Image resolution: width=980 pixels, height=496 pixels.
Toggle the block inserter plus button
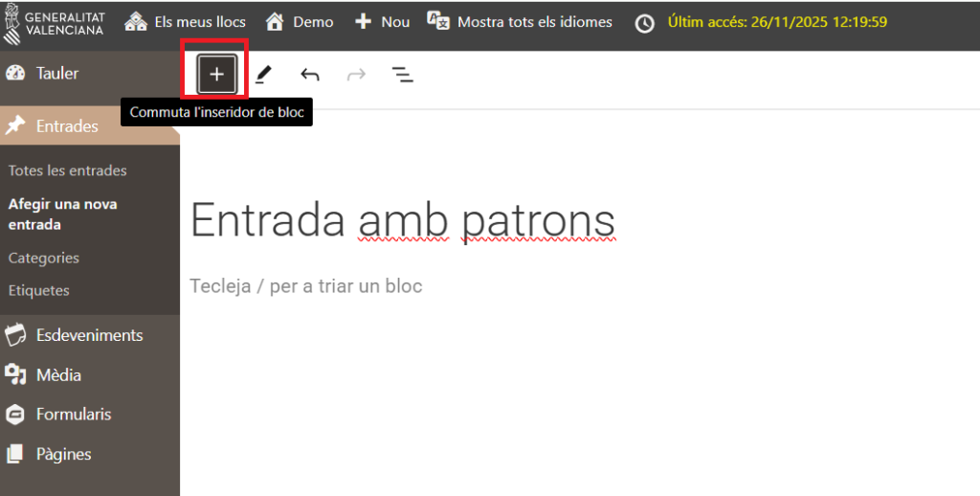pyautogui.click(x=216, y=74)
